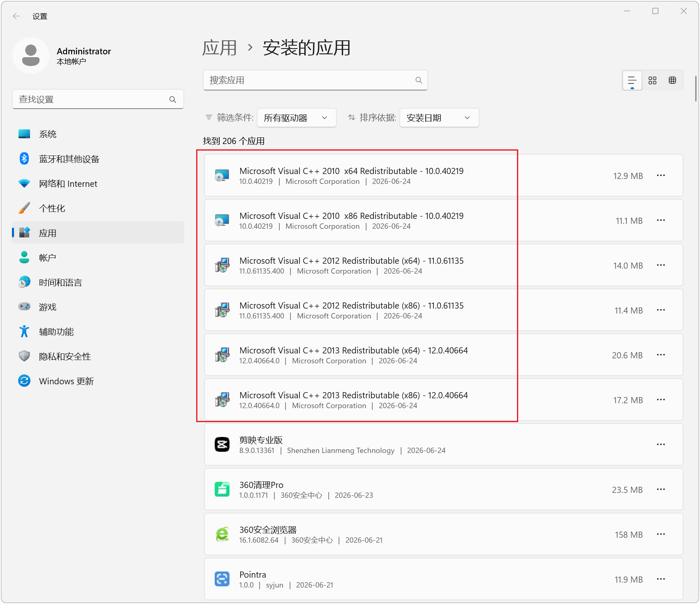Click the 23.5 MB size value
The height and width of the screenshot is (604, 700).
pyautogui.click(x=627, y=490)
